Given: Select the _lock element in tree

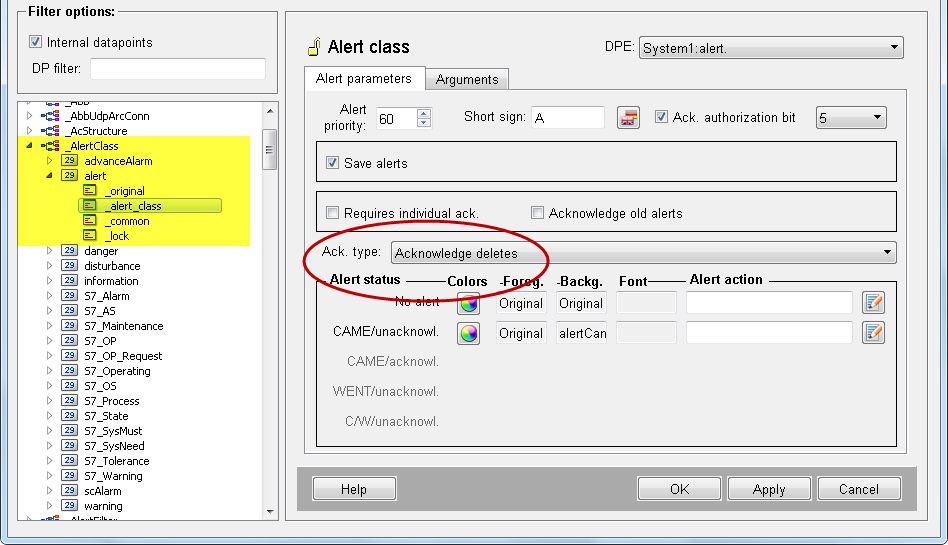Looking at the screenshot, I should tap(117, 236).
